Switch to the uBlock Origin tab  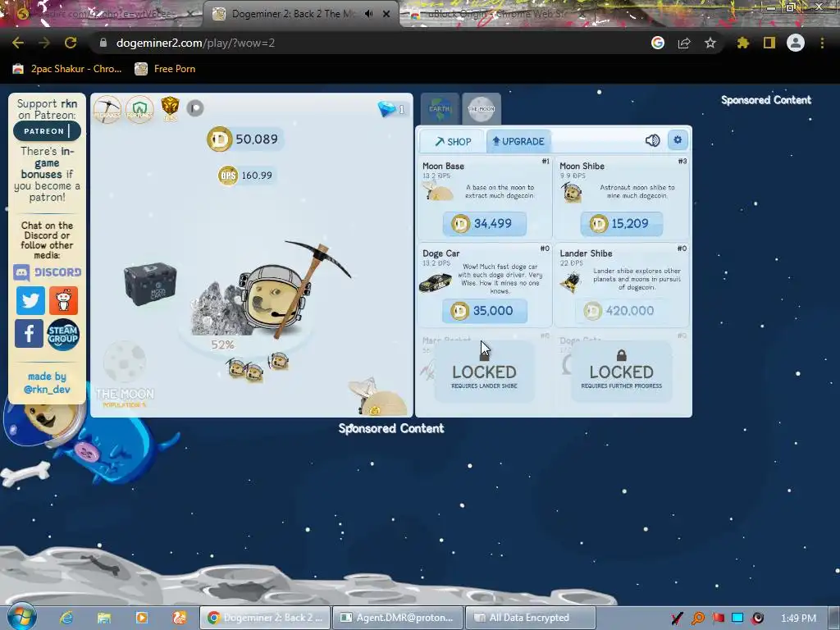click(x=495, y=14)
